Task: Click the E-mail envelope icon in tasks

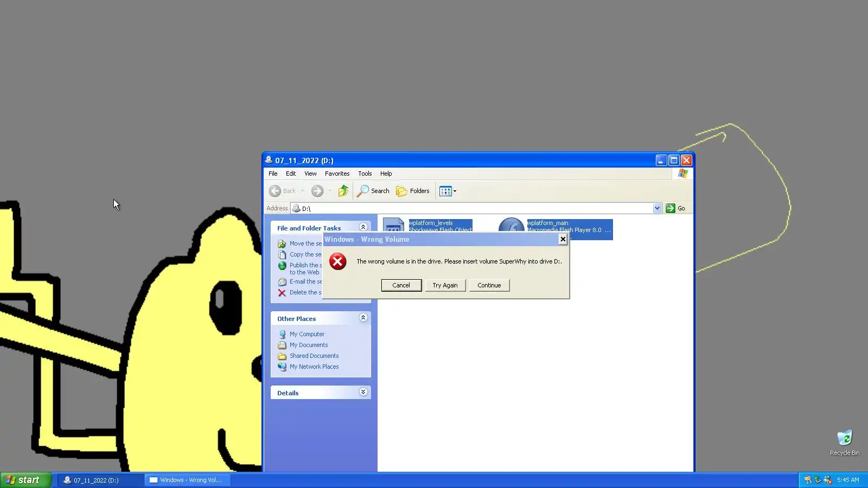Action: coord(282,282)
